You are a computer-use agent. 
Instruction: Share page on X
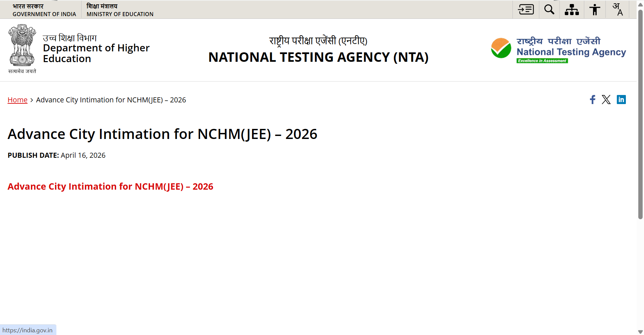click(606, 99)
